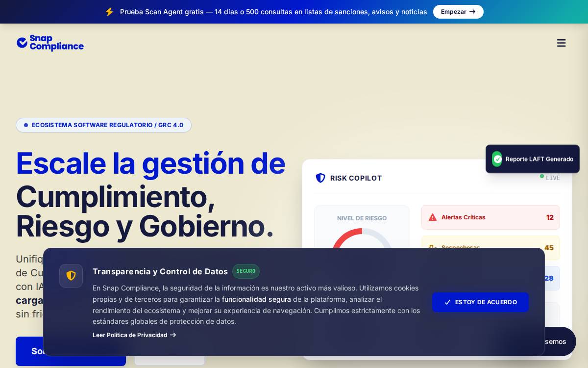Click the Transparencia y Control de Datos heading
Image resolution: width=588 pixels, height=368 pixels.
pyautogui.click(x=160, y=271)
